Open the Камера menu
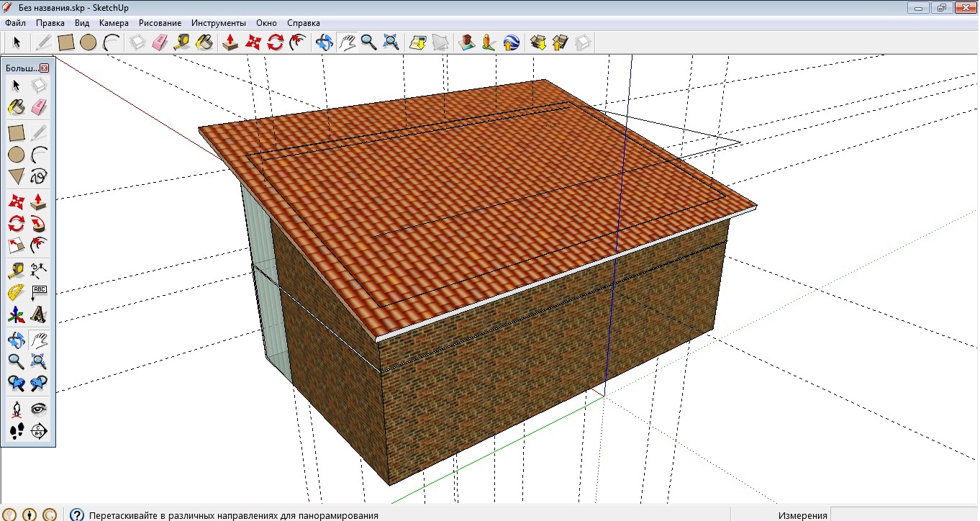Screen dimensions: 980x521 [x=114, y=23]
